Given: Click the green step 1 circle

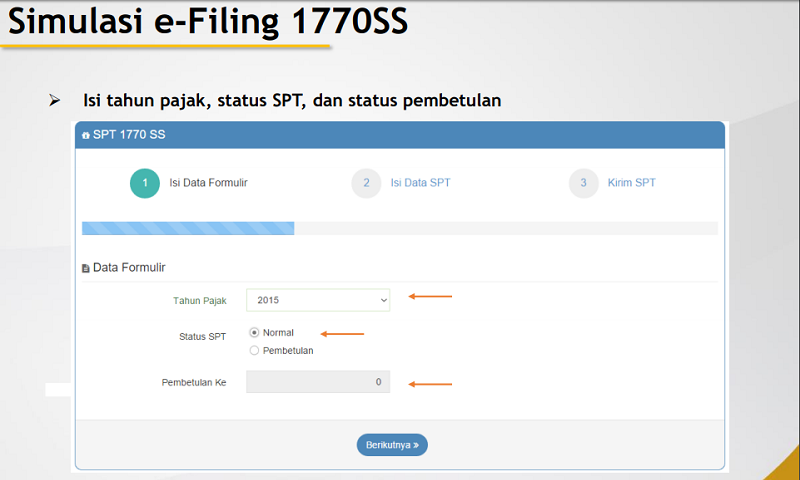Looking at the screenshot, I should pyautogui.click(x=145, y=183).
